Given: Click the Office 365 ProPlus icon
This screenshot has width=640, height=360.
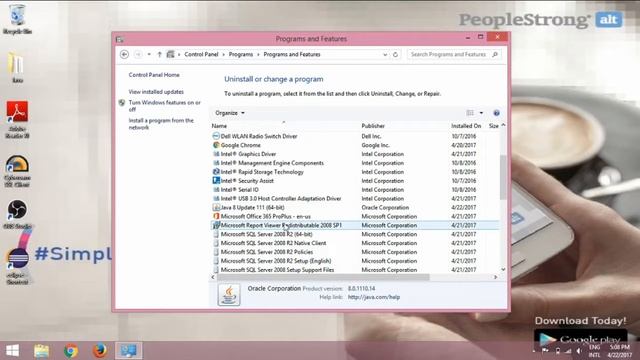Looking at the screenshot, I should coord(216,216).
